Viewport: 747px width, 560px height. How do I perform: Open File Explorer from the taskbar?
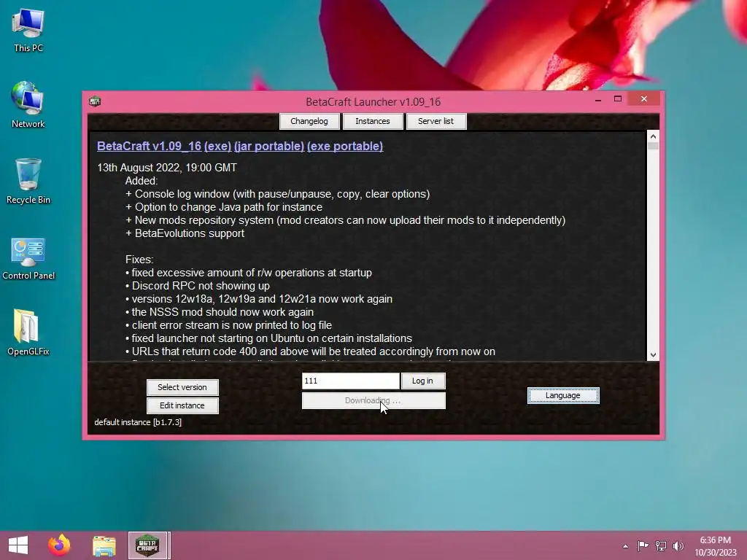[104, 545]
